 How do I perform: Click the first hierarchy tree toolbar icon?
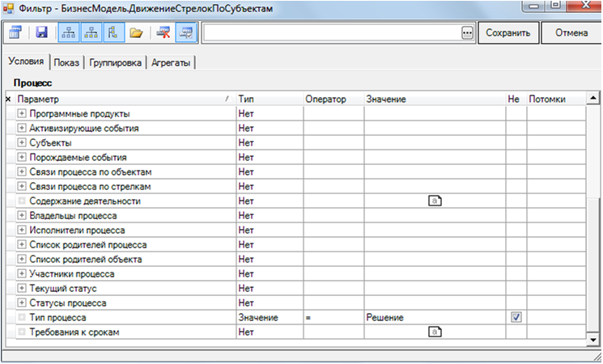tap(68, 33)
